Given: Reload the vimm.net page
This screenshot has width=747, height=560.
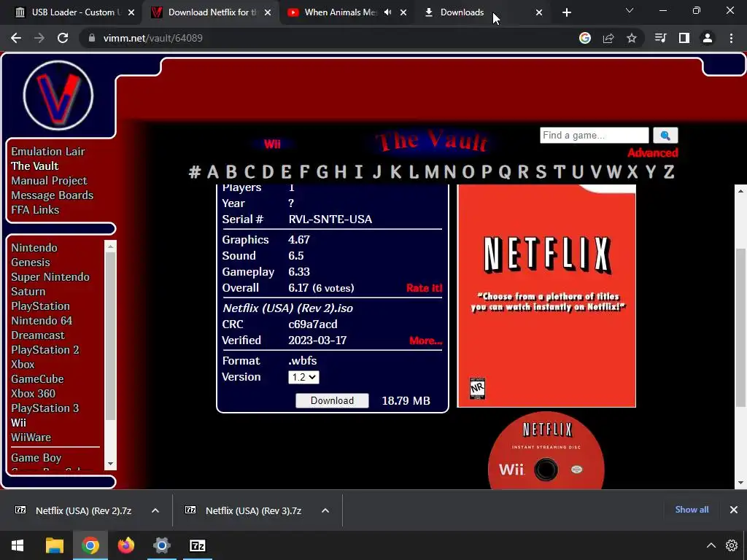Looking at the screenshot, I should click(x=63, y=38).
